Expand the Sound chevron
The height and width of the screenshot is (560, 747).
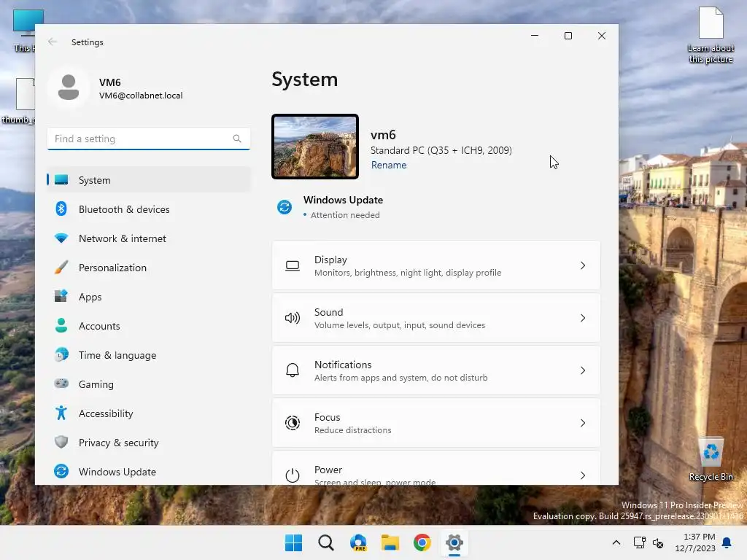click(x=583, y=318)
